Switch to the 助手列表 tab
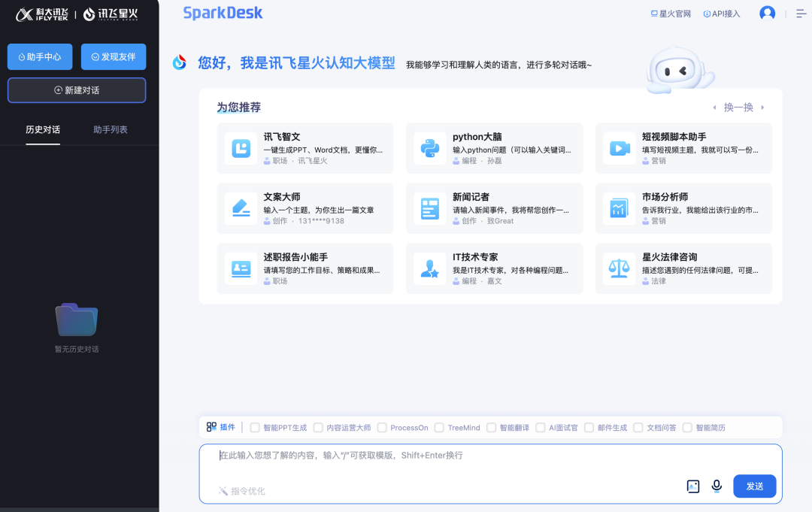Image resolution: width=812 pixels, height=512 pixels. [x=111, y=129]
